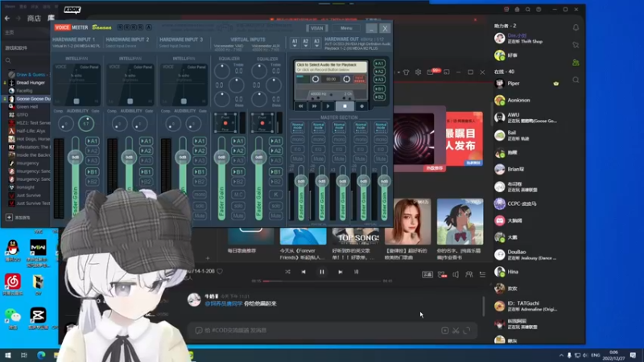Open WeChat desktop shortcut
Viewport: 644px width, 362px height.
click(x=12, y=318)
